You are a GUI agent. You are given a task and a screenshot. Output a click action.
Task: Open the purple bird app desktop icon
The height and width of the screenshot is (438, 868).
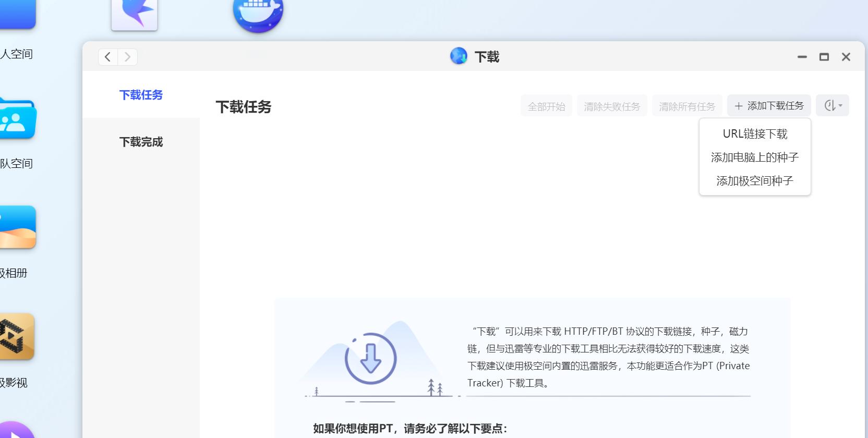135,14
